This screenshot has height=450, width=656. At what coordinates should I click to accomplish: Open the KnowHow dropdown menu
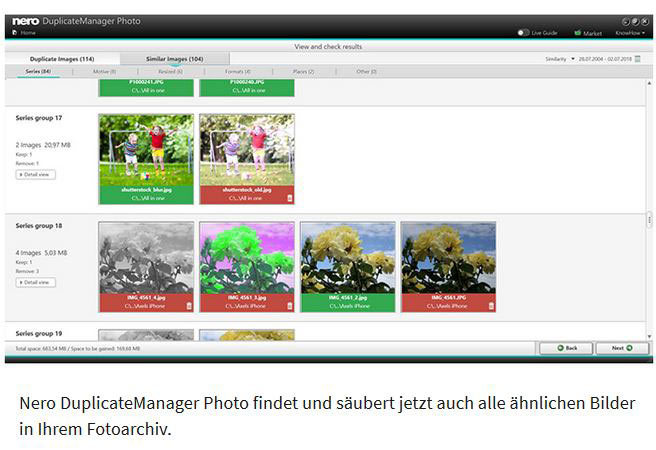[x=630, y=33]
